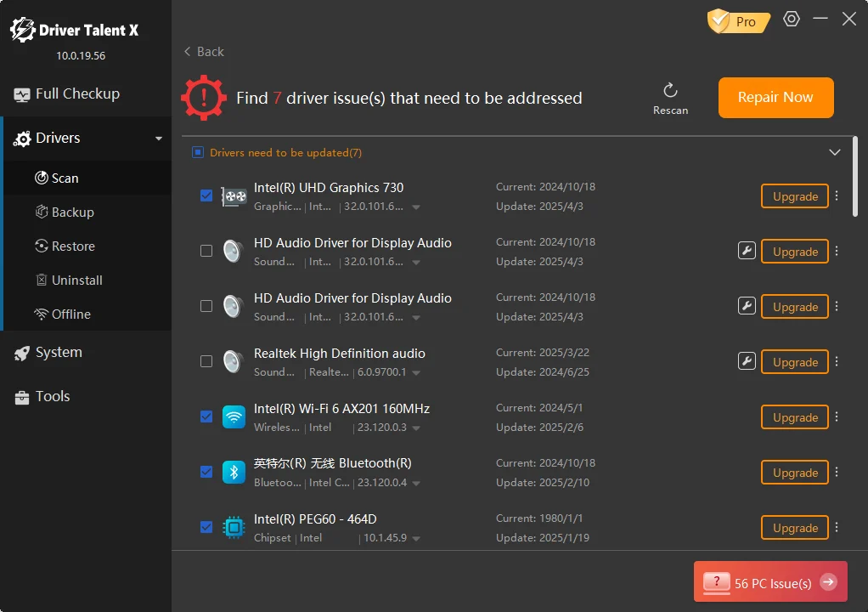Open version dropdown for Bluetooth driver 23.120.0.4
868x612 pixels.
click(415, 484)
